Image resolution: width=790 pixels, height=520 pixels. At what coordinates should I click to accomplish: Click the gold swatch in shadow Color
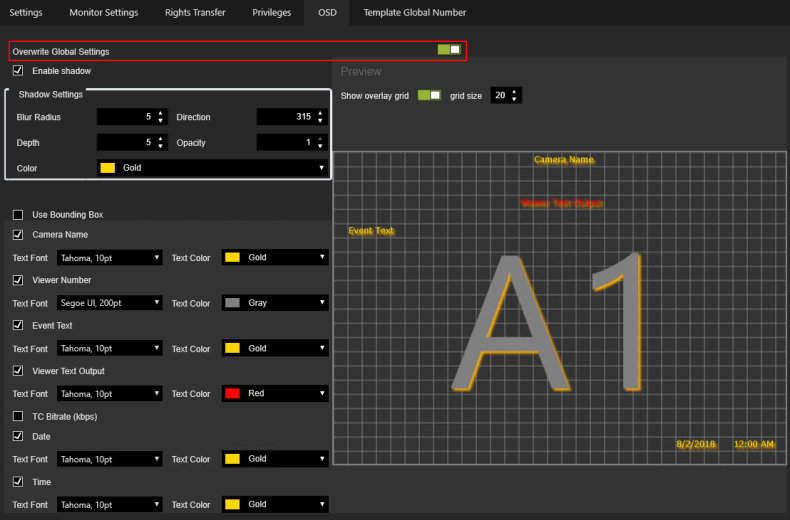pyautogui.click(x=108, y=168)
